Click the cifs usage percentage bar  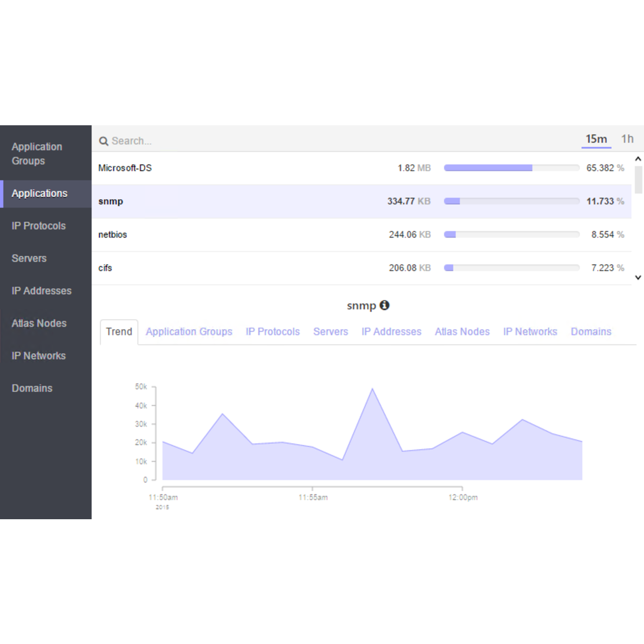511,268
